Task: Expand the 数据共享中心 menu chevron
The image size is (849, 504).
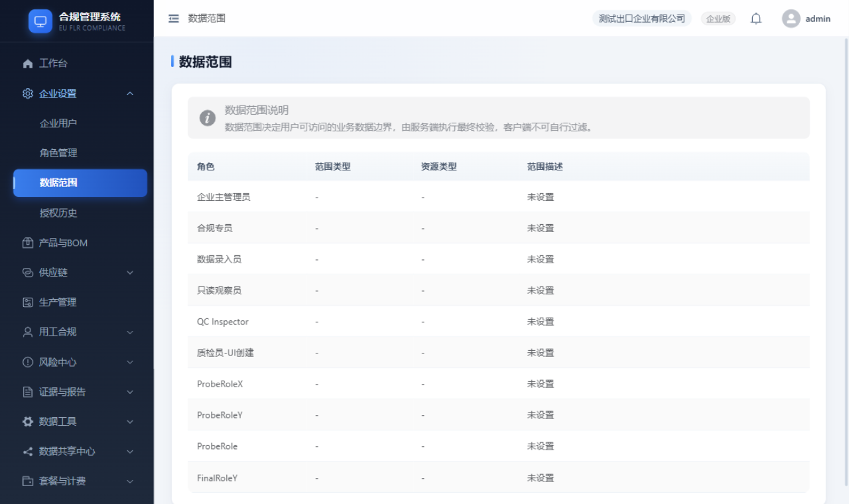Action: (x=130, y=452)
